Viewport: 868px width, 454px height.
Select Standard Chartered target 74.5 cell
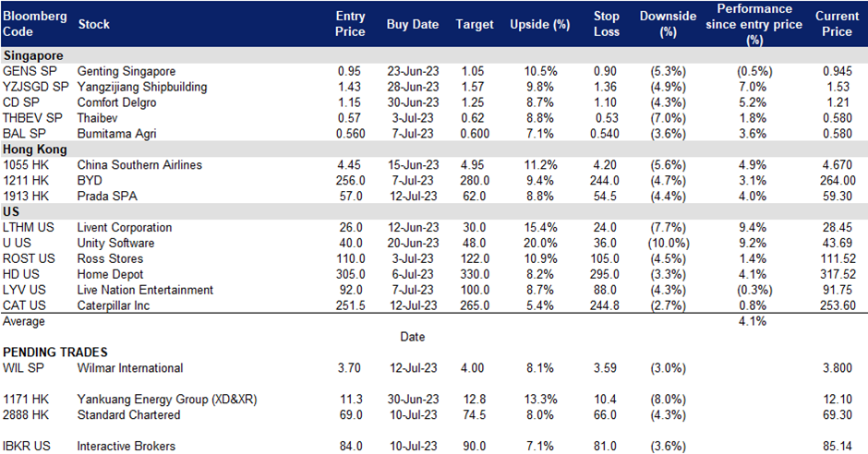click(x=474, y=414)
